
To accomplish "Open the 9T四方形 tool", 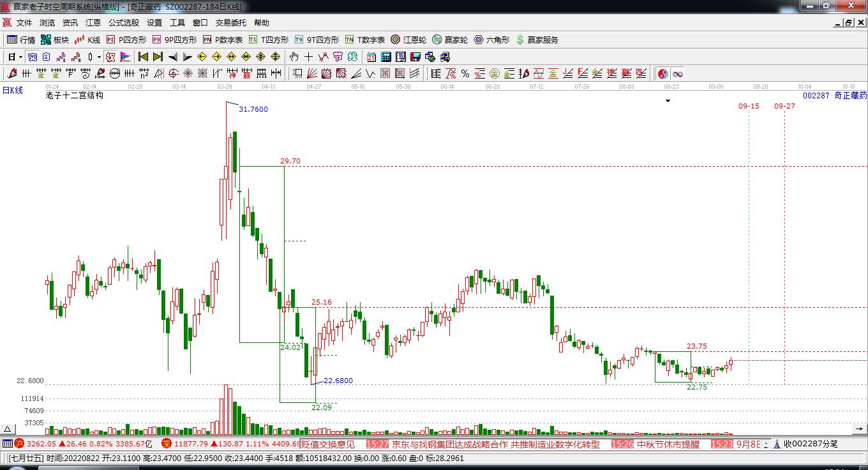I will 317,40.
